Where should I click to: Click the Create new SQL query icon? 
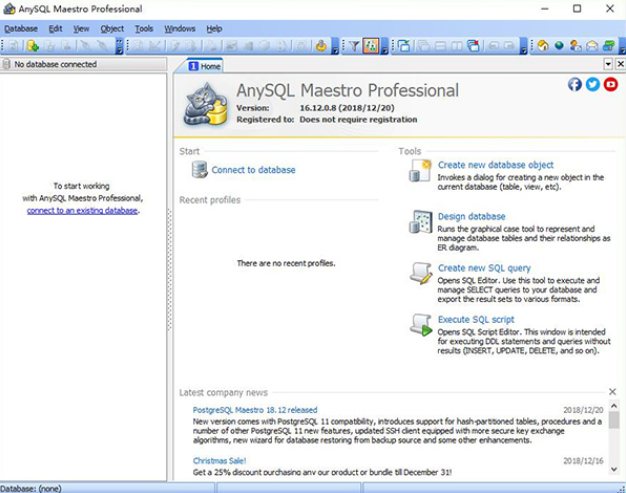tap(420, 274)
